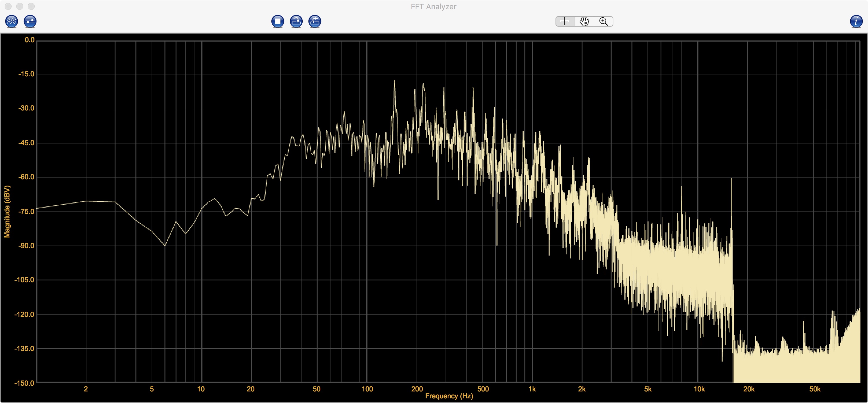Minimize the FFT Analyzer window

point(20,6)
